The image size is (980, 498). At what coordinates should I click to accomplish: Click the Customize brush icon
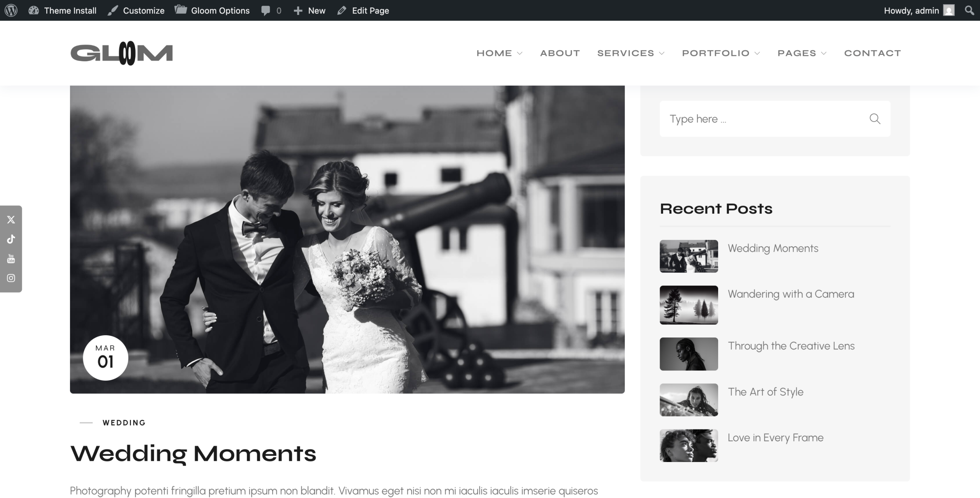pos(113,10)
